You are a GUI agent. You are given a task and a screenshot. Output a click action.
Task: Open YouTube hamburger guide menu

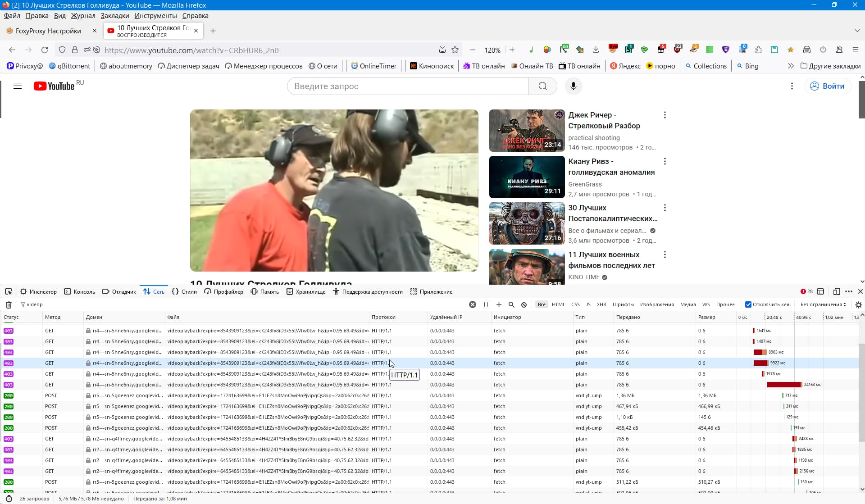tap(18, 86)
